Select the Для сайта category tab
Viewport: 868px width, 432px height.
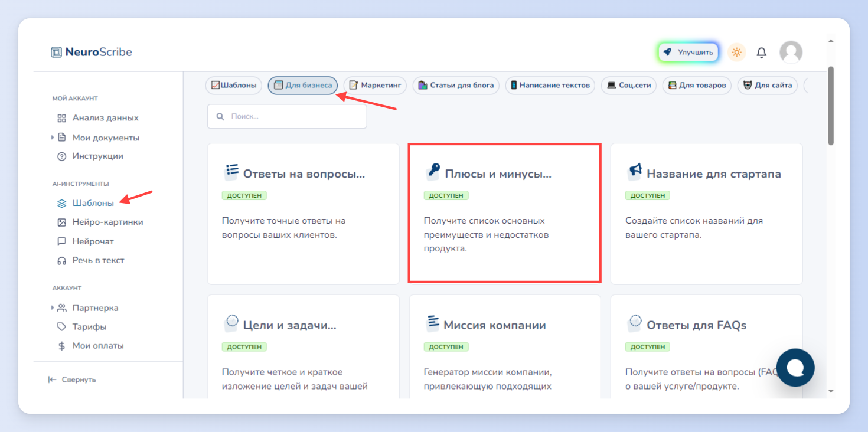tap(768, 86)
